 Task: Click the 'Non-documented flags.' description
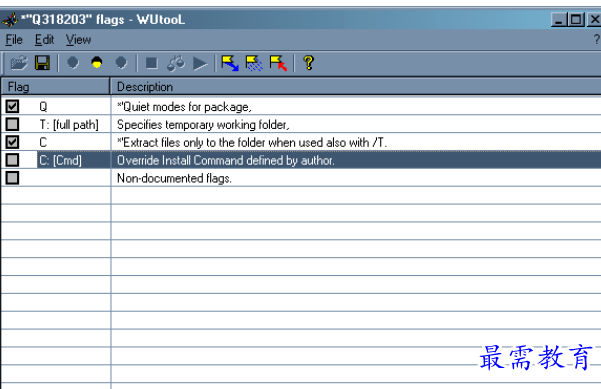174,178
